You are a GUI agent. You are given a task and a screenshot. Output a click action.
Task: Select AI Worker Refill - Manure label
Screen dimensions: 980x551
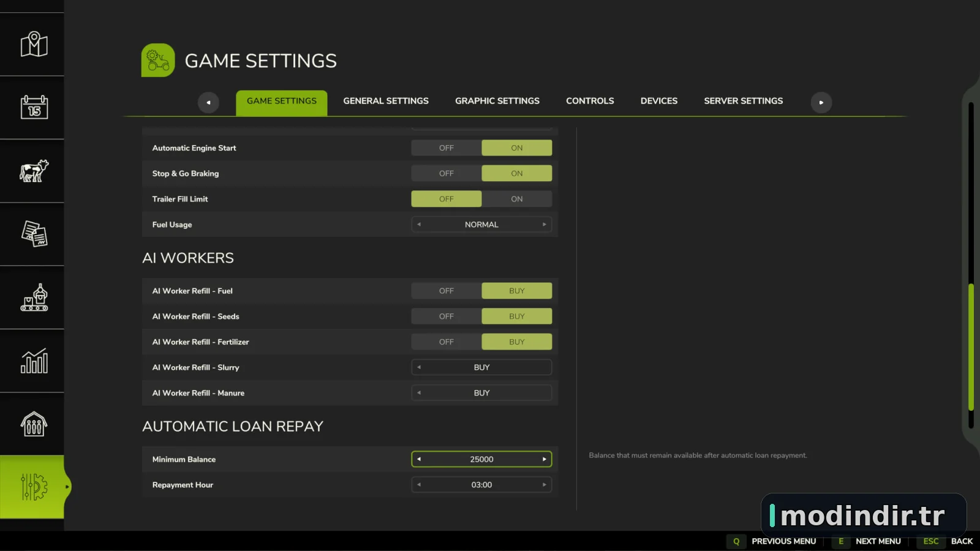(x=198, y=393)
